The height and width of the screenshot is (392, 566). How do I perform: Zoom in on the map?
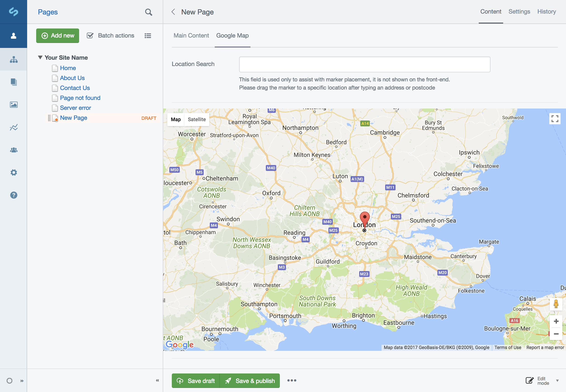(556, 321)
